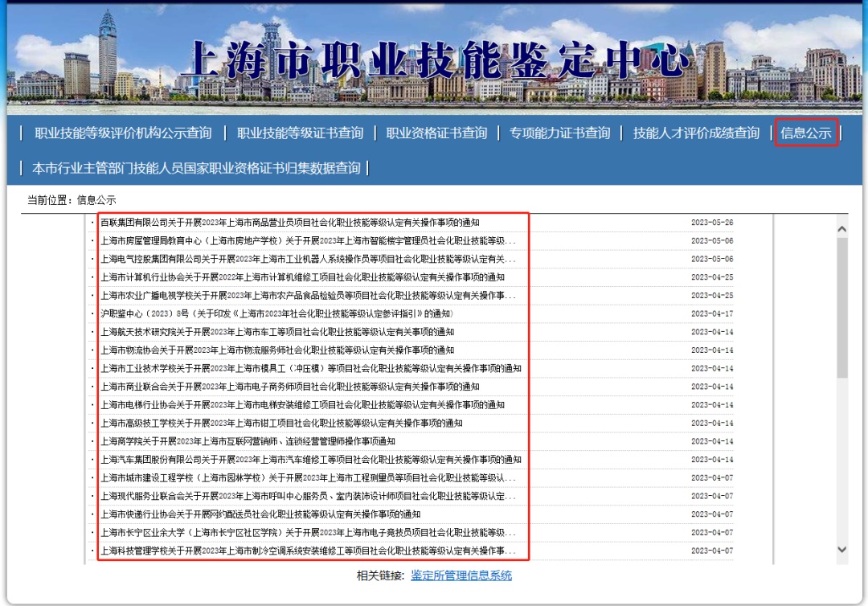
Task: Open the 鉴定所管理信息系统 related link
Action: click(461, 575)
